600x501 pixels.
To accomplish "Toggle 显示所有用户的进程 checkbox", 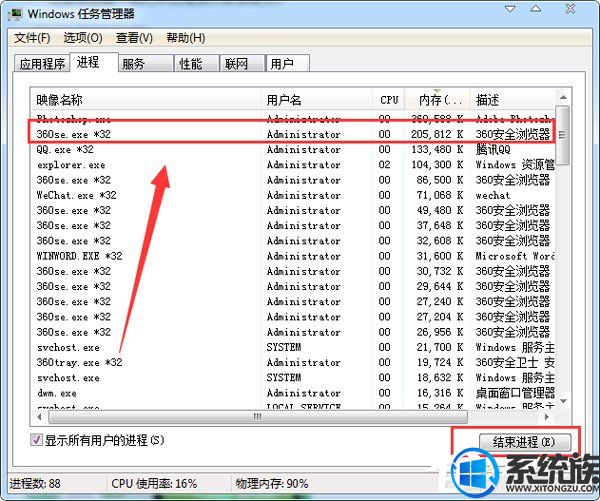I will click(36, 440).
